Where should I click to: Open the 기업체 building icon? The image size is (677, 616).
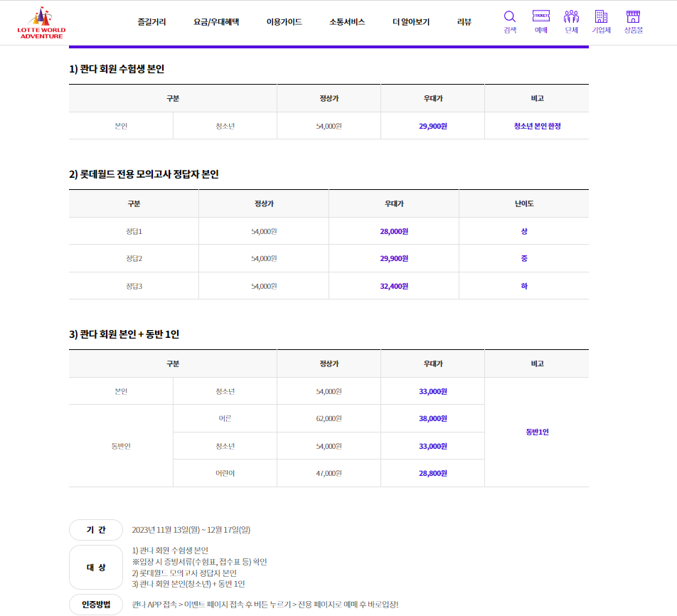point(601,22)
